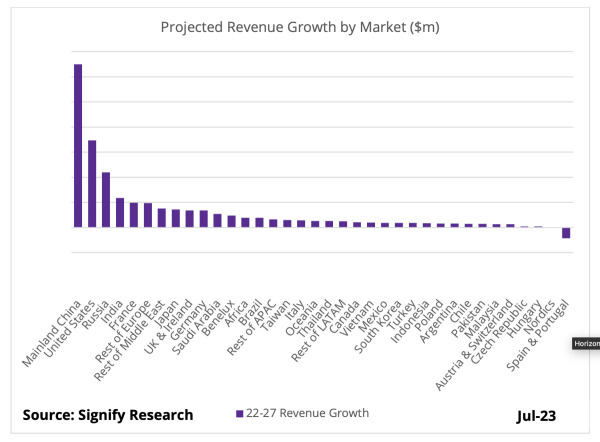Click the Spain & Portugal axis label
600x442 pixels.
537,336
